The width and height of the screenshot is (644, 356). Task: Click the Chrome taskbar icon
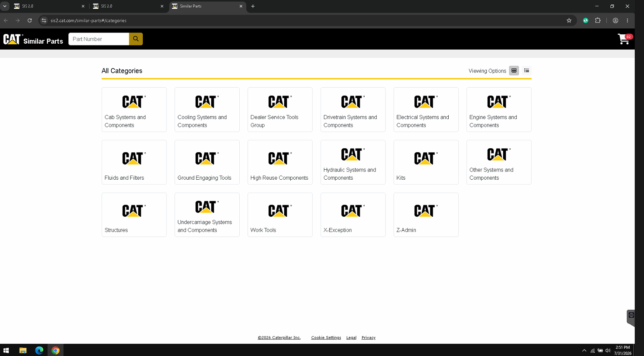55,350
